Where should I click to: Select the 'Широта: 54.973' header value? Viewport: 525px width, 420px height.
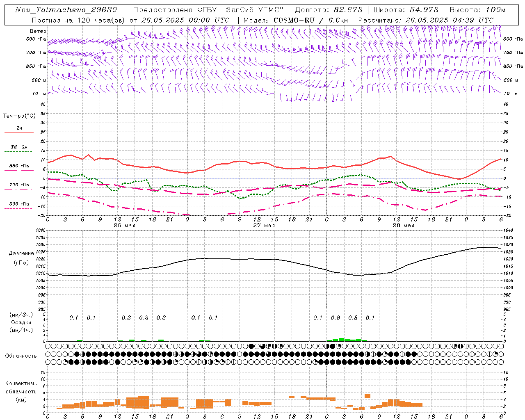[406, 10]
